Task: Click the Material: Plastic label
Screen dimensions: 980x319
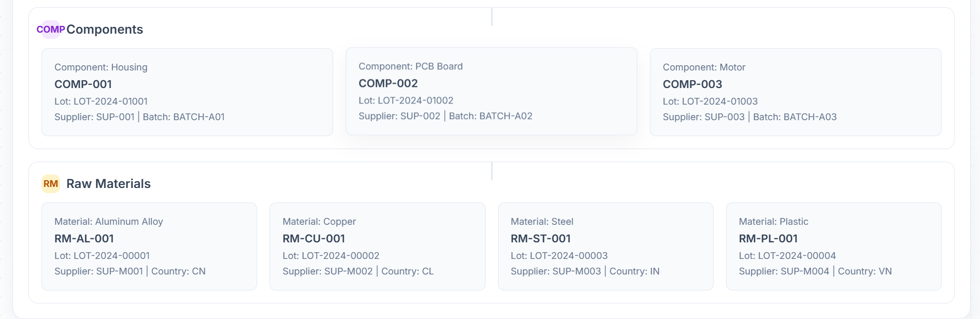Action: tap(773, 222)
